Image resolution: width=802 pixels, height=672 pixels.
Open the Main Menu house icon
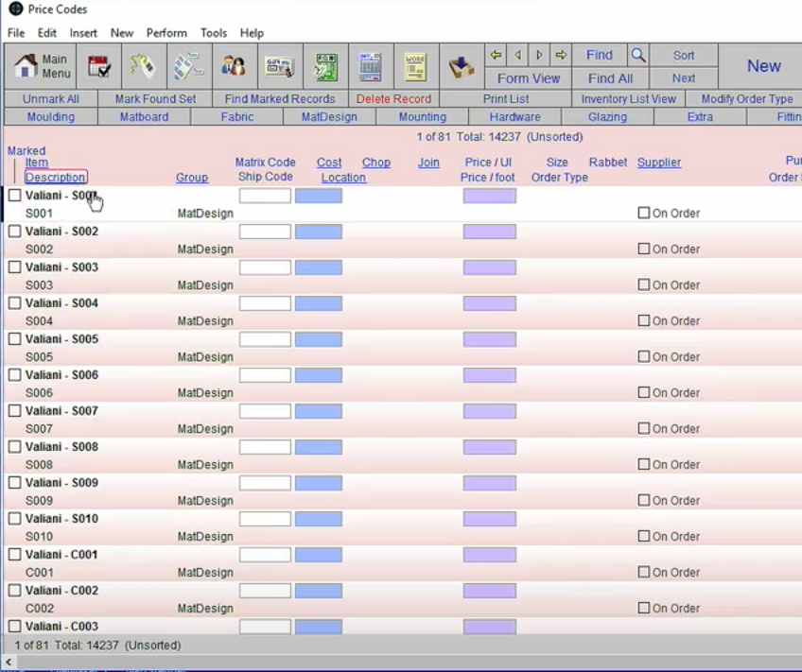tap(42, 66)
